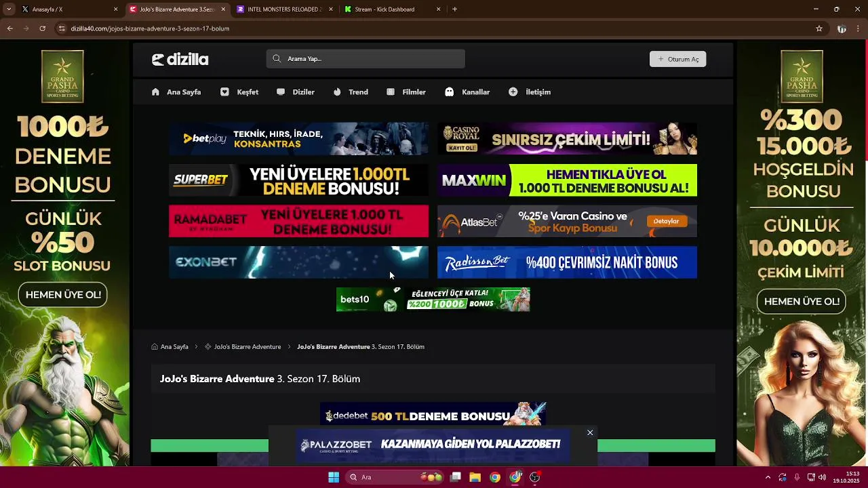
Task: Close the Anasayfa / X tab
Action: [115, 9]
